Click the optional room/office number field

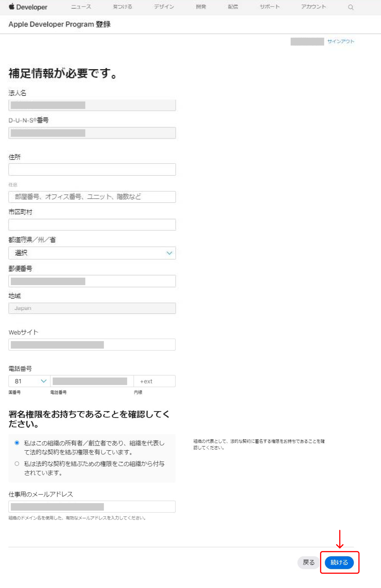pos(92,197)
